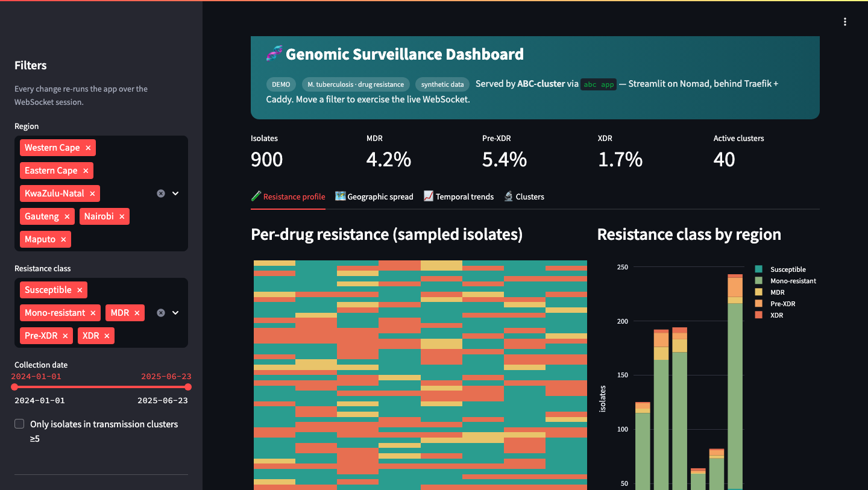Screen dimensions: 868x490
Task: Remove Pre-XDR resistance class tag
Action: [x=65, y=336]
